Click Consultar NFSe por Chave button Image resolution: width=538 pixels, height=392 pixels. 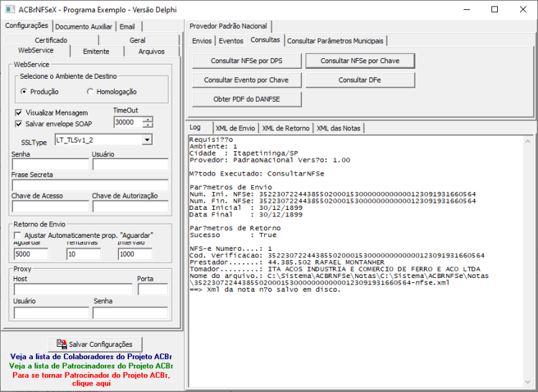coord(360,61)
